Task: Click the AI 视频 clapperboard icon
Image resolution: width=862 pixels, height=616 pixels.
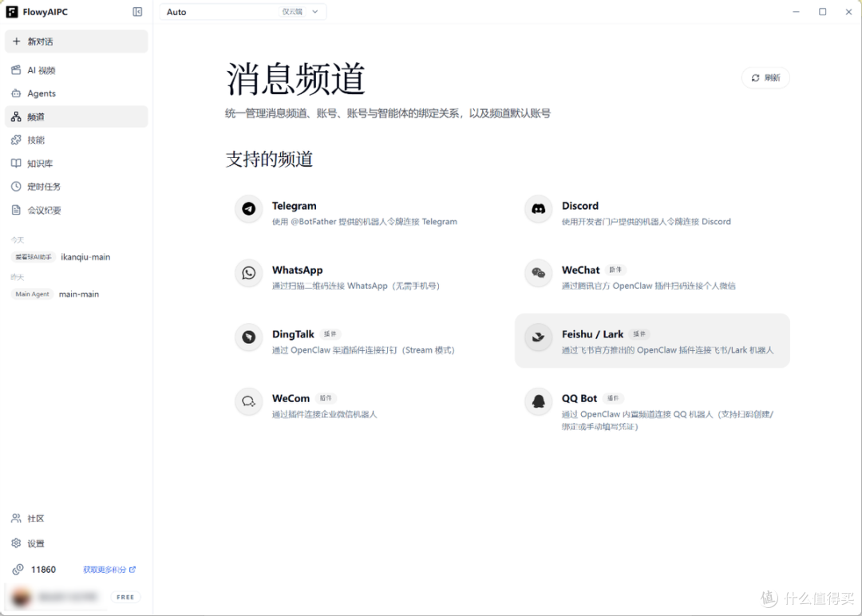Action: pos(16,69)
